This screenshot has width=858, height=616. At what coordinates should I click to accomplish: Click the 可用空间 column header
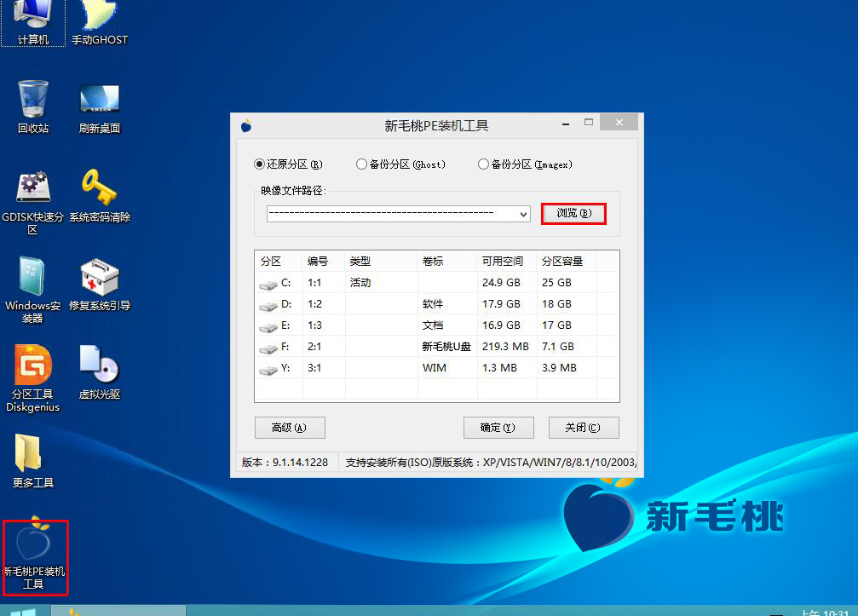(x=507, y=262)
